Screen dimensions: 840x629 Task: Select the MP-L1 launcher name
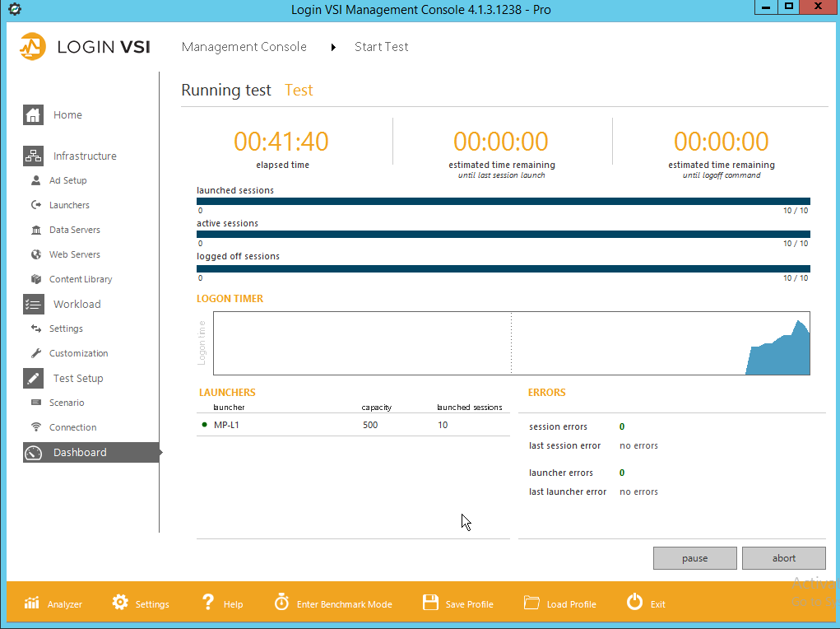pyautogui.click(x=226, y=425)
